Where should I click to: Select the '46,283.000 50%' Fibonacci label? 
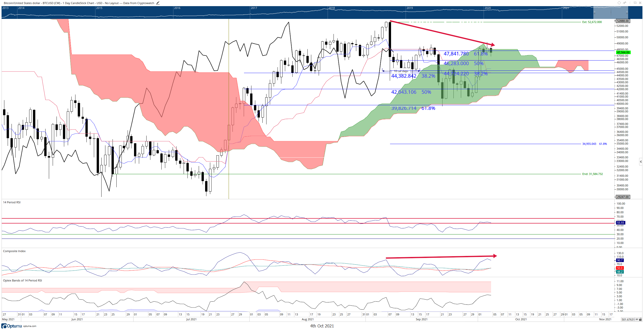pyautogui.click(x=463, y=63)
